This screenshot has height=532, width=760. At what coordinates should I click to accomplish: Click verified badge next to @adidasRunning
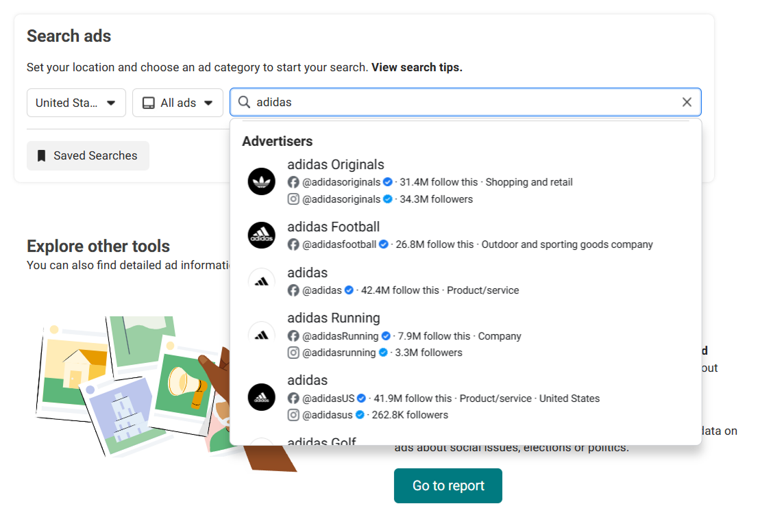tap(386, 336)
